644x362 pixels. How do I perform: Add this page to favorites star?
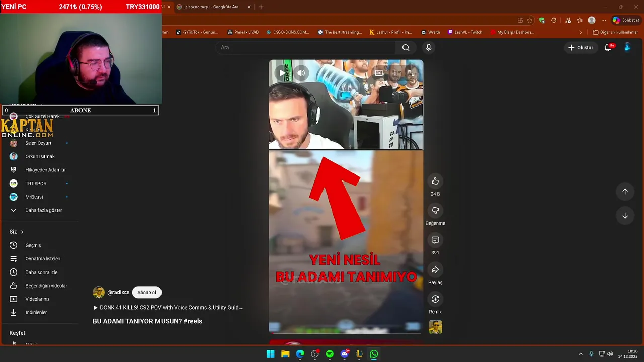click(530, 20)
